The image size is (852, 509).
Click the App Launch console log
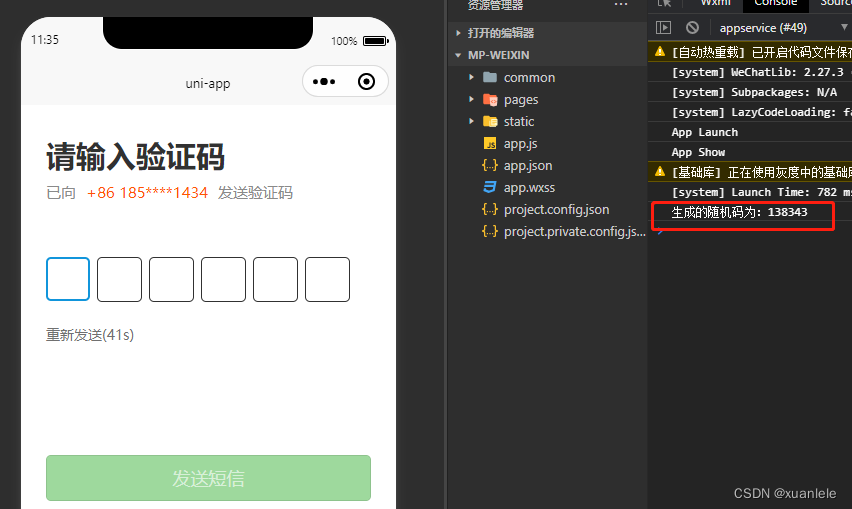point(704,132)
